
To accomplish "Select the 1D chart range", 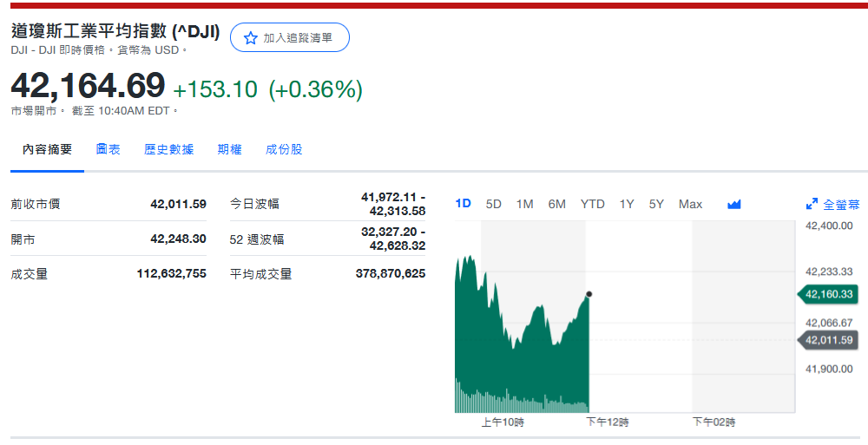I will tap(464, 204).
